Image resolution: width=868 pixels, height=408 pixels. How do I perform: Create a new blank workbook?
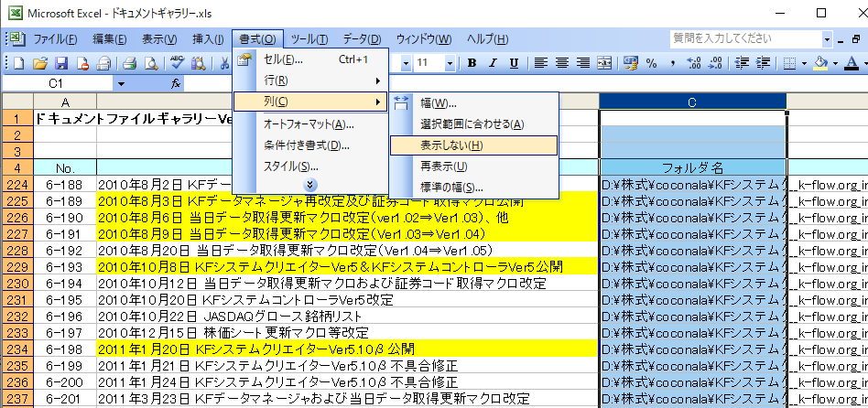pyautogui.click(x=17, y=63)
